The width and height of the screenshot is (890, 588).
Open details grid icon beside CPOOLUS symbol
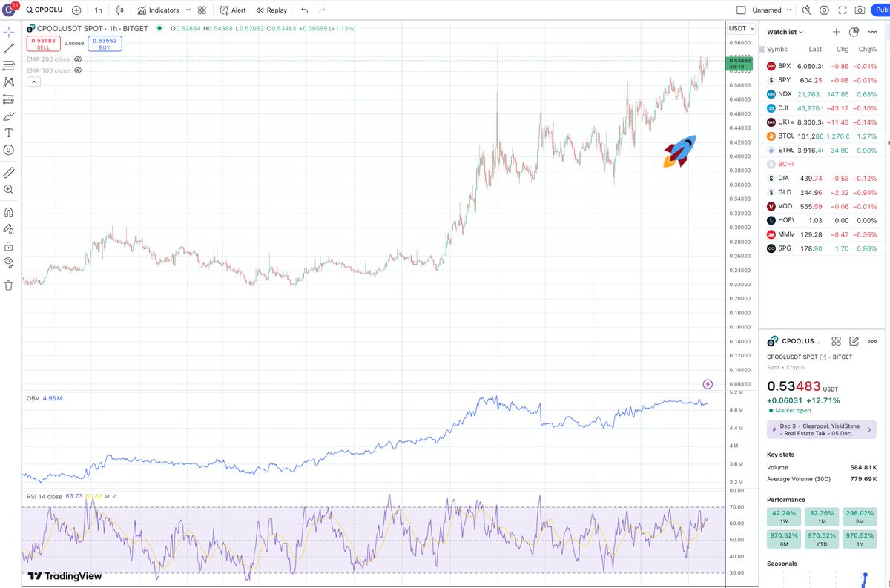(x=837, y=341)
